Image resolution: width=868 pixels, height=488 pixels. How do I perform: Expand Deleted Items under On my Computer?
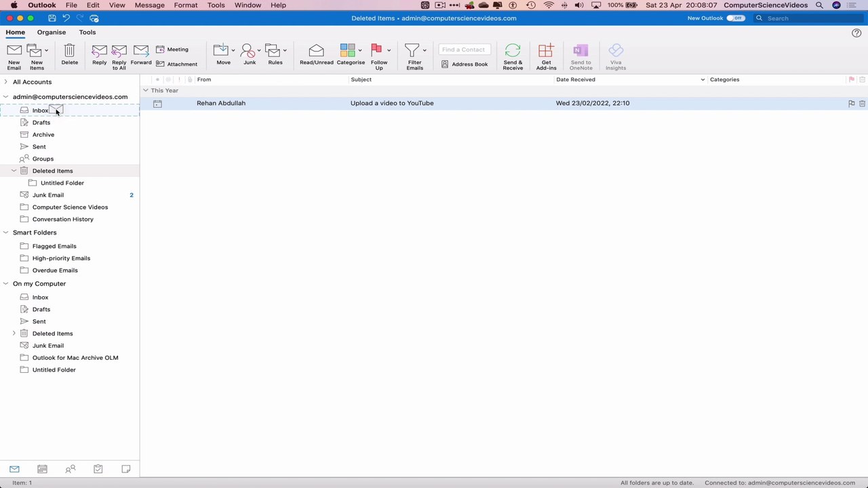tap(14, 333)
